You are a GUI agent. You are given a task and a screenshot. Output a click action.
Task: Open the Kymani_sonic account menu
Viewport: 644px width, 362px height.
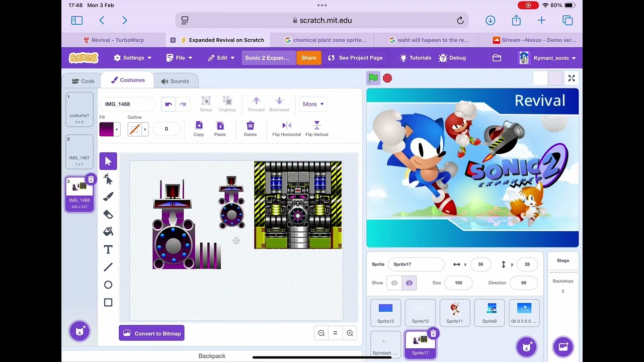[x=547, y=58]
